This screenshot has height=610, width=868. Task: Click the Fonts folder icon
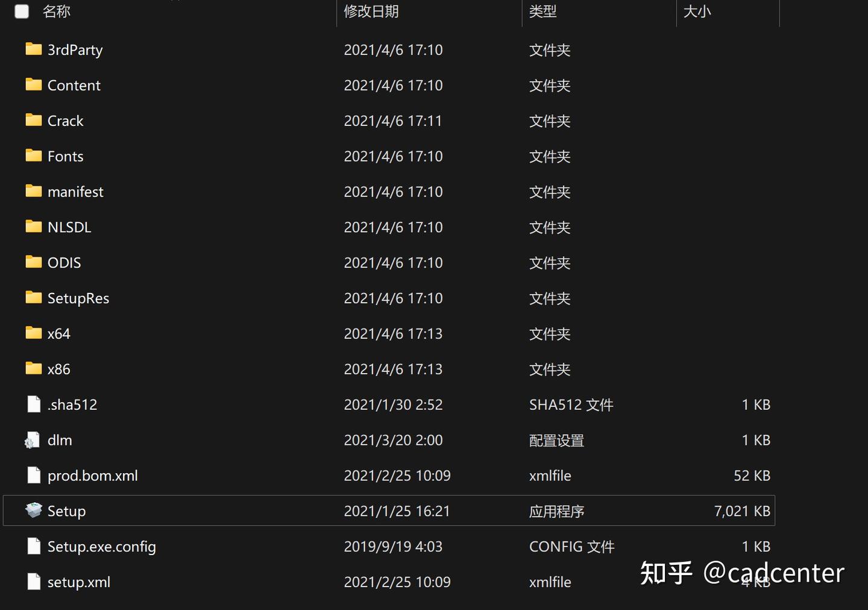(x=34, y=156)
